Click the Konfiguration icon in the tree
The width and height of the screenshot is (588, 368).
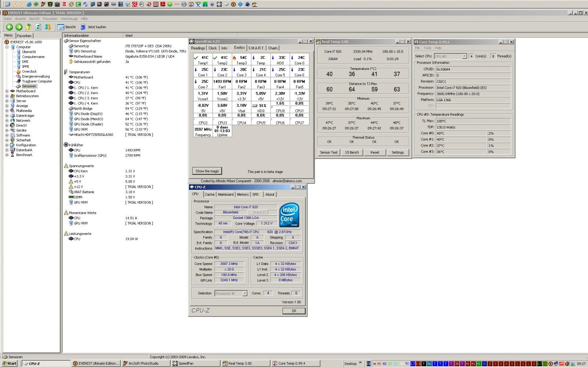pos(12,145)
